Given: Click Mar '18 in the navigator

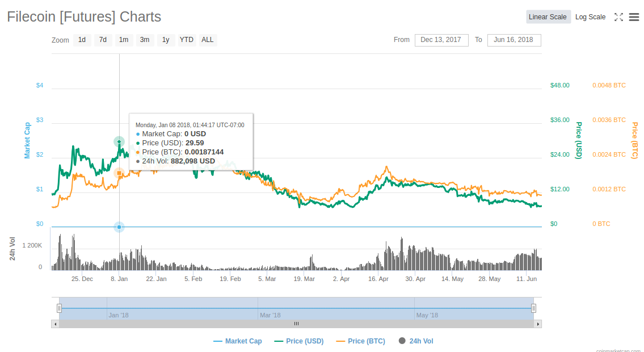Looking at the screenshot, I should [x=270, y=316].
